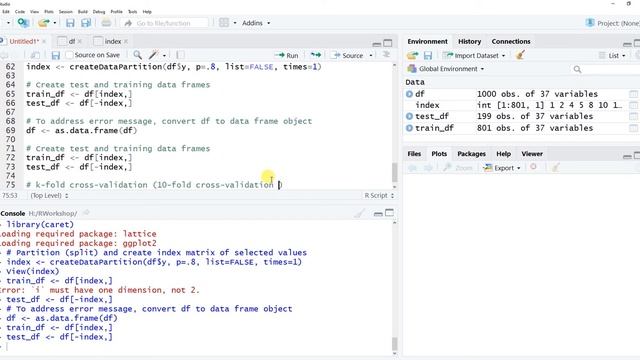The image size is (640, 360).
Task: View df as table grid icon
Action: [633, 94]
